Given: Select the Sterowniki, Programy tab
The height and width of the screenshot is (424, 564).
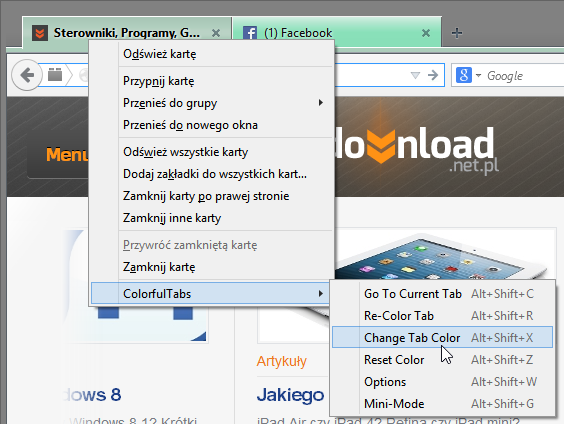Looking at the screenshot, I should point(127,32).
